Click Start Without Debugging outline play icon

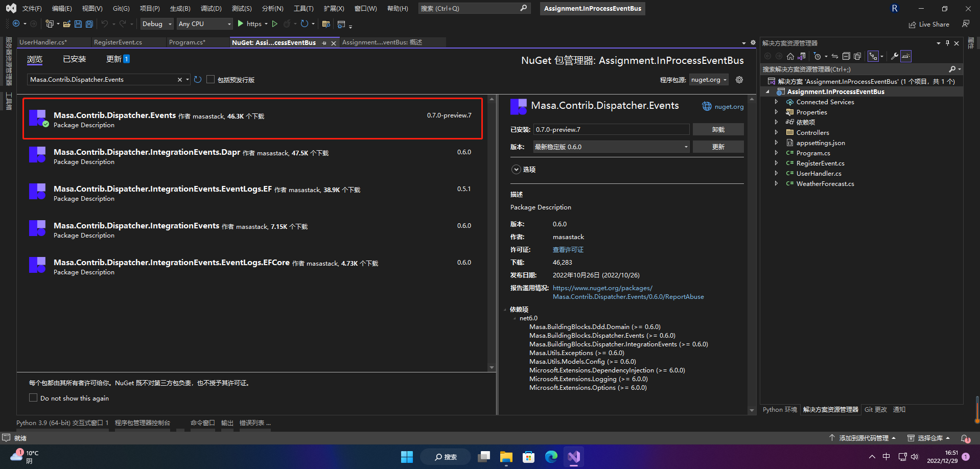coord(275,24)
